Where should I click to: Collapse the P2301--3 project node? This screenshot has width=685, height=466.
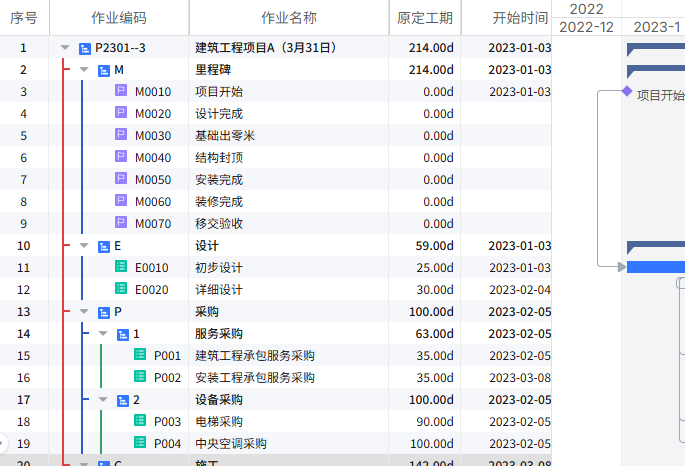(x=65, y=47)
